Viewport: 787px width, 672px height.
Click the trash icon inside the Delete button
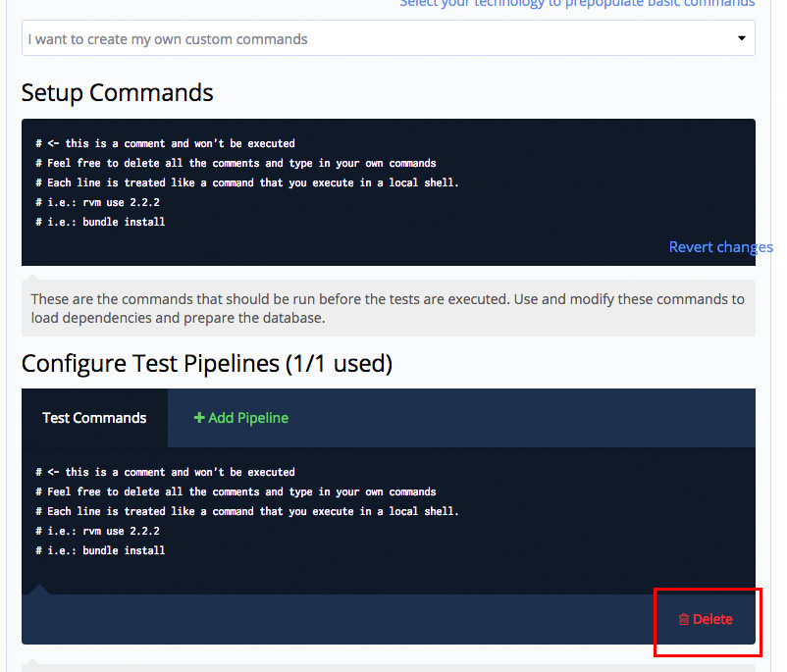point(684,619)
